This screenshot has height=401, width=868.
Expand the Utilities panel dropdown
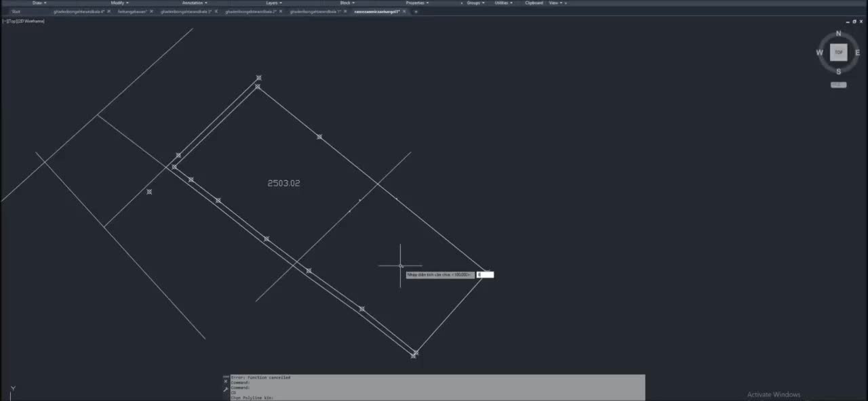point(503,3)
